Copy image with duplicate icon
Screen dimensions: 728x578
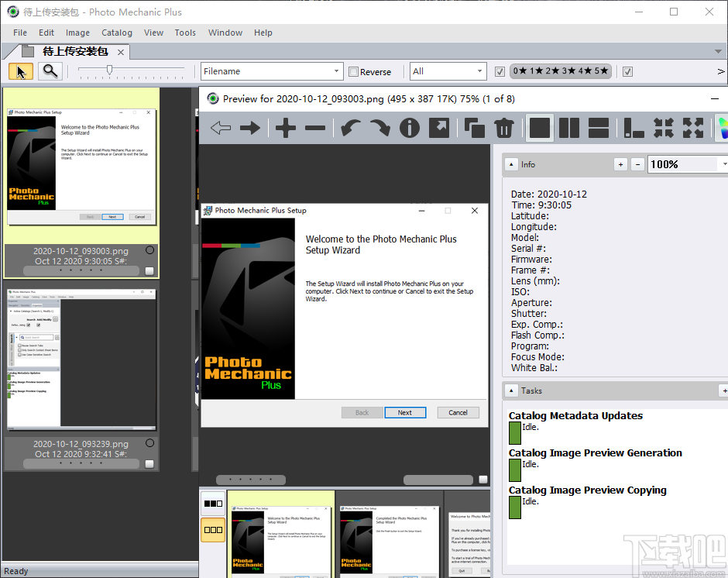[x=475, y=128]
